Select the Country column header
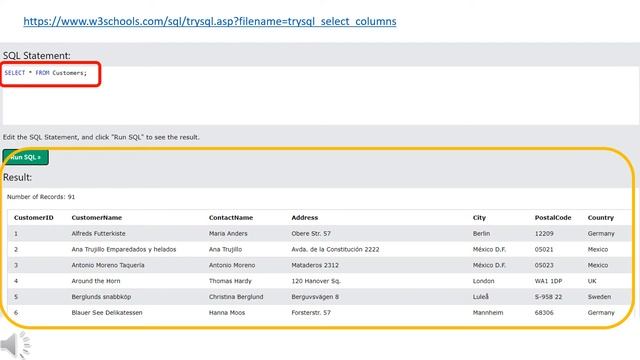Screen dimensions: 640x360 point(601,218)
